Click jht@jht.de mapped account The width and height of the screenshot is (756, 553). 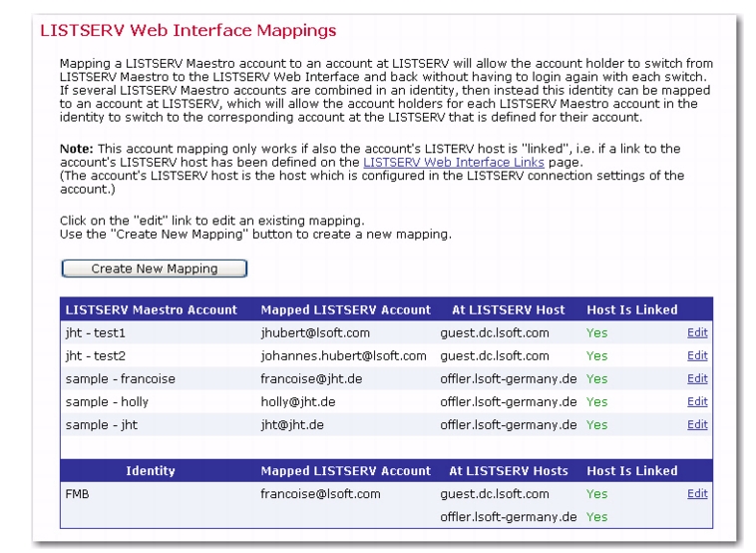(x=292, y=425)
